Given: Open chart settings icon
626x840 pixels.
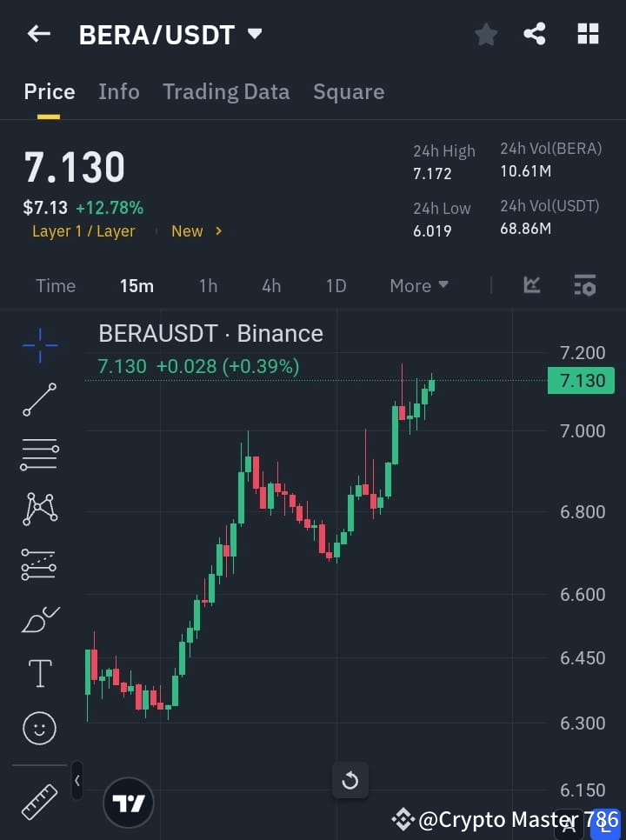Looking at the screenshot, I should (x=585, y=285).
